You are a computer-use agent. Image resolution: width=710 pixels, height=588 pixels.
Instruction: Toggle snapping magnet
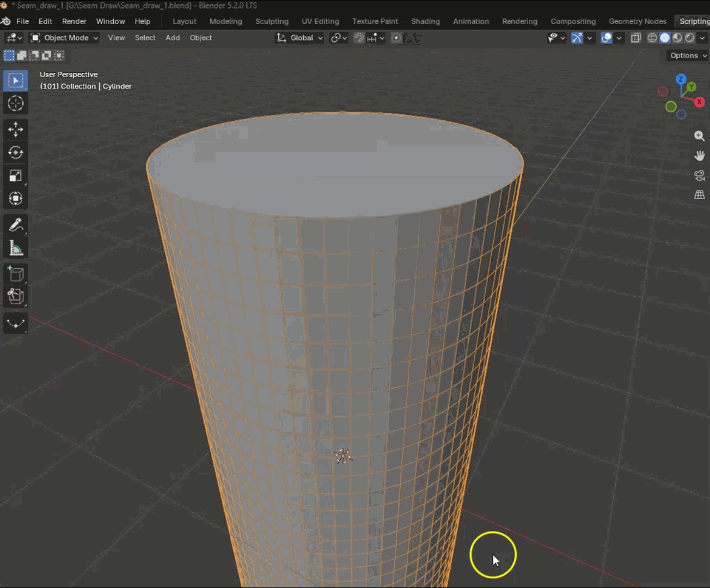pos(359,38)
